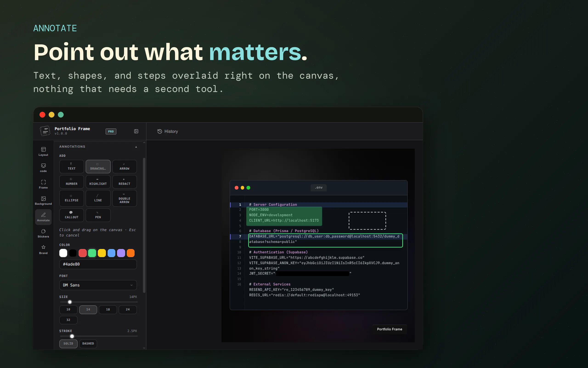Set size preset to 24
This screenshot has height=368, width=588.
[128, 310]
